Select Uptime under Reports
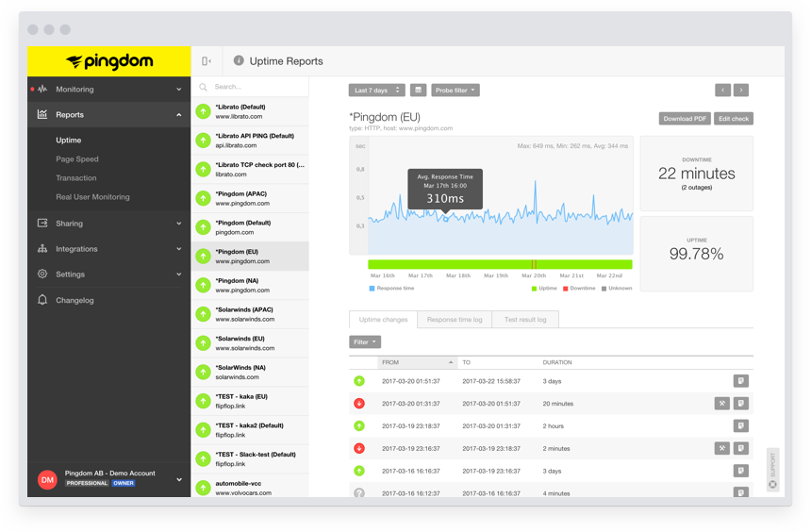 pyautogui.click(x=68, y=140)
